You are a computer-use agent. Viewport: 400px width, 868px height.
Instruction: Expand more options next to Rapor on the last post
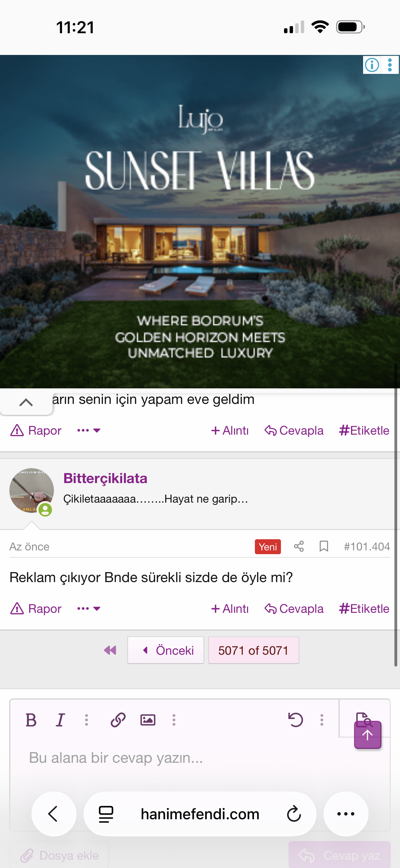click(89, 608)
